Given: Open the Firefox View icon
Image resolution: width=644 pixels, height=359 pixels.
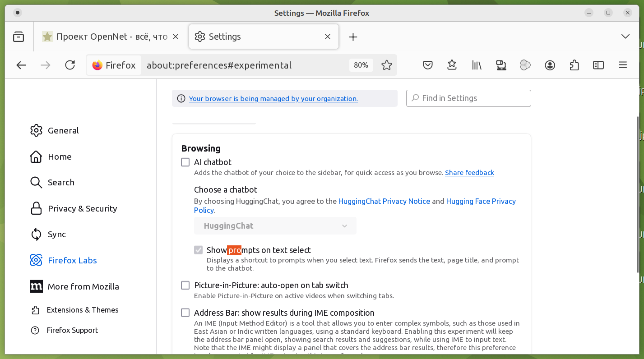Looking at the screenshot, I should point(19,37).
